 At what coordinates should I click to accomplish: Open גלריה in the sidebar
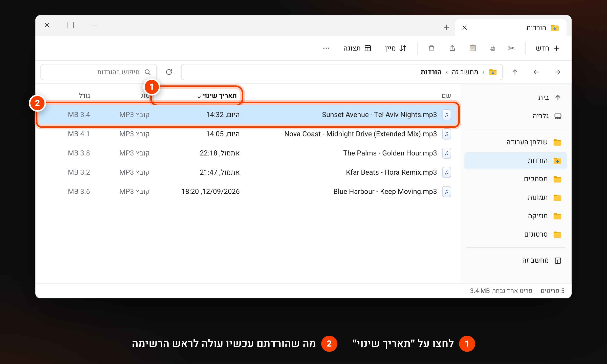515,116
